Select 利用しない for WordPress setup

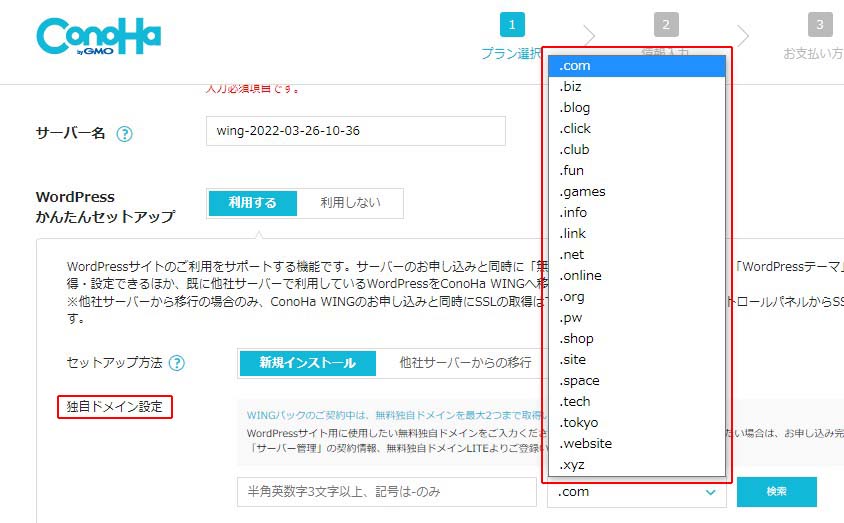(x=350, y=203)
